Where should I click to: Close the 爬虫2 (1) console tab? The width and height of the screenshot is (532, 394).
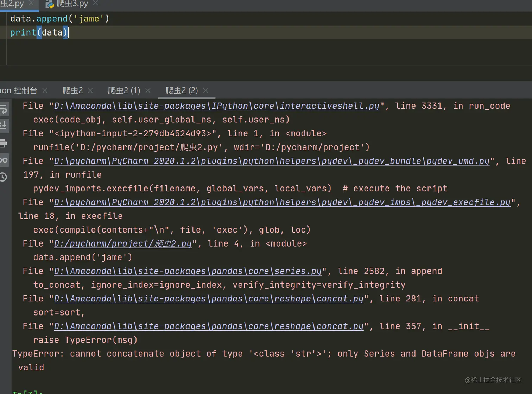[148, 90]
